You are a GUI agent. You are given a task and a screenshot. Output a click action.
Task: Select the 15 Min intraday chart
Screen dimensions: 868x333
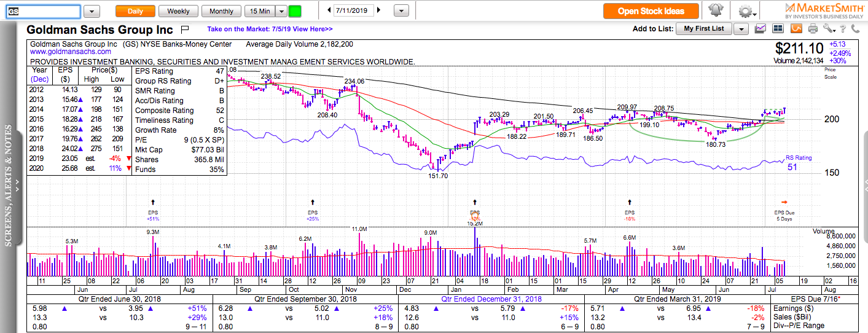click(x=259, y=11)
